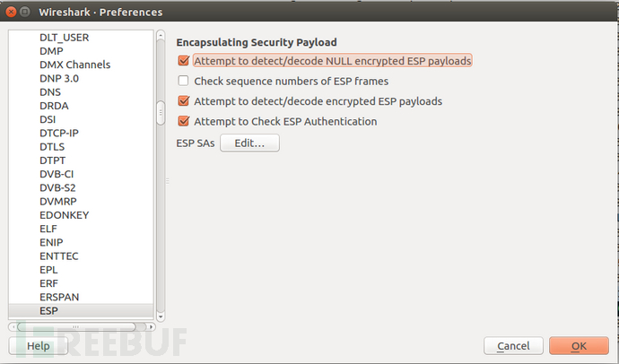Enable Check sequence numbers of ESP frames
This screenshot has width=619, height=364.
tap(184, 82)
